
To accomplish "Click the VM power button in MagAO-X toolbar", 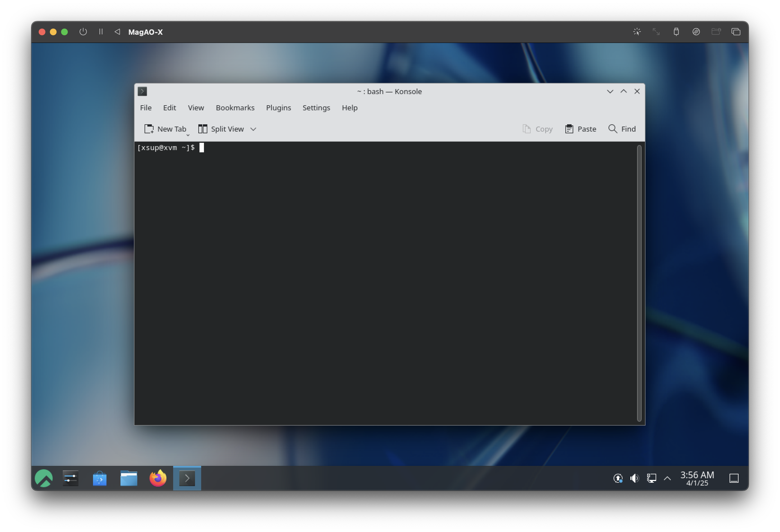I will [83, 32].
